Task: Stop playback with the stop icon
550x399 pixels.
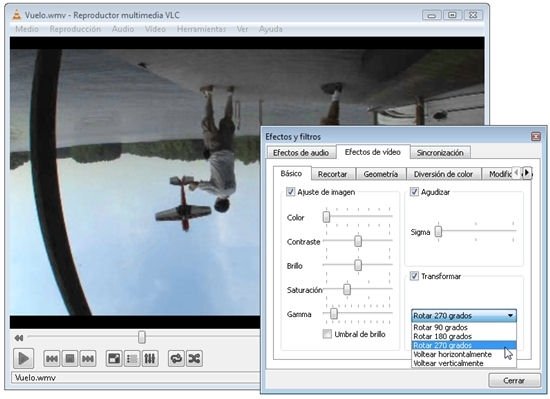Action: click(70, 359)
